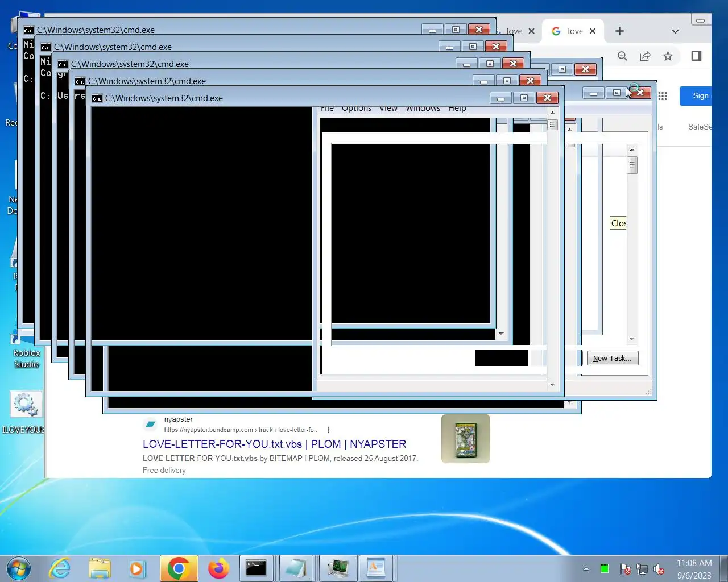
Task: Open three-dot menu beside nyapster result URL
Action: tap(328, 430)
